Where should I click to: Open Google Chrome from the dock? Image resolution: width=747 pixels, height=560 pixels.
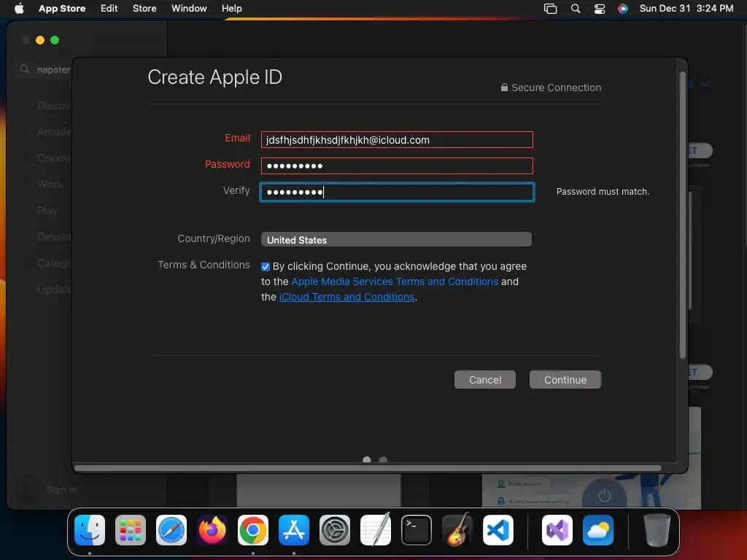[253, 530]
